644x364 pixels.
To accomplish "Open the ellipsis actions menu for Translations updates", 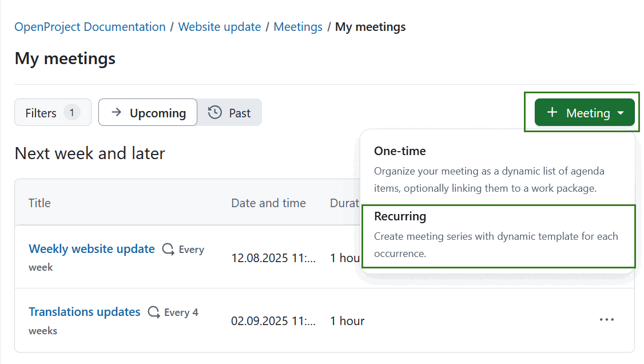I will pos(607,319).
